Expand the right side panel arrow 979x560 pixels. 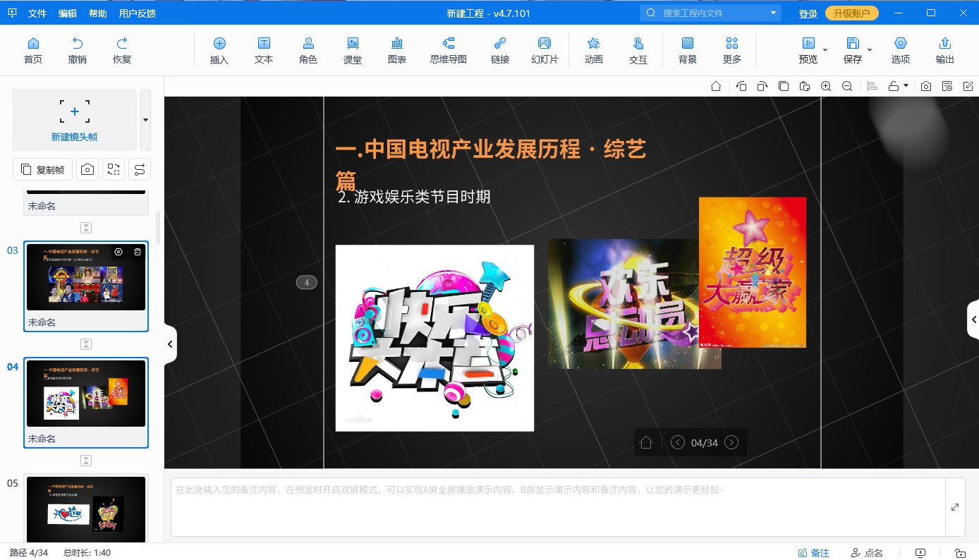[973, 319]
